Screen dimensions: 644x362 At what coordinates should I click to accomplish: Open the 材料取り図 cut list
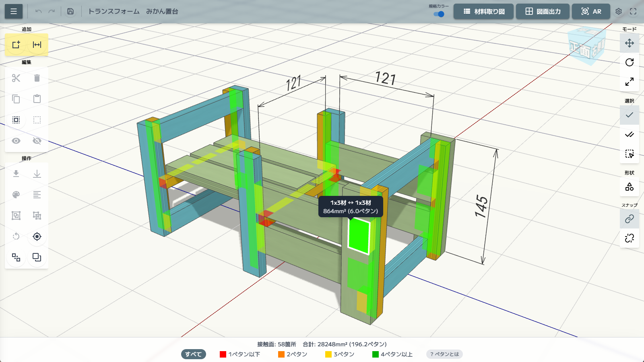point(483,11)
